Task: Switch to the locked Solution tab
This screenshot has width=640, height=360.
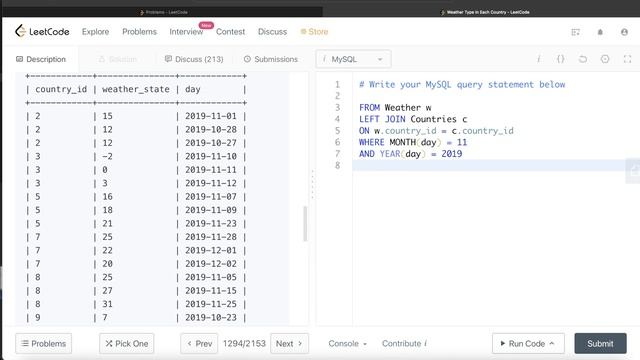Action: pos(118,59)
